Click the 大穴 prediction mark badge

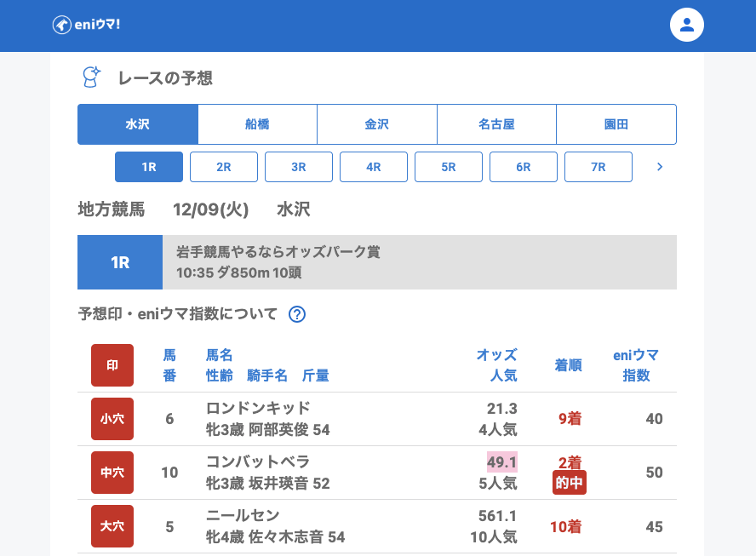[112, 526]
